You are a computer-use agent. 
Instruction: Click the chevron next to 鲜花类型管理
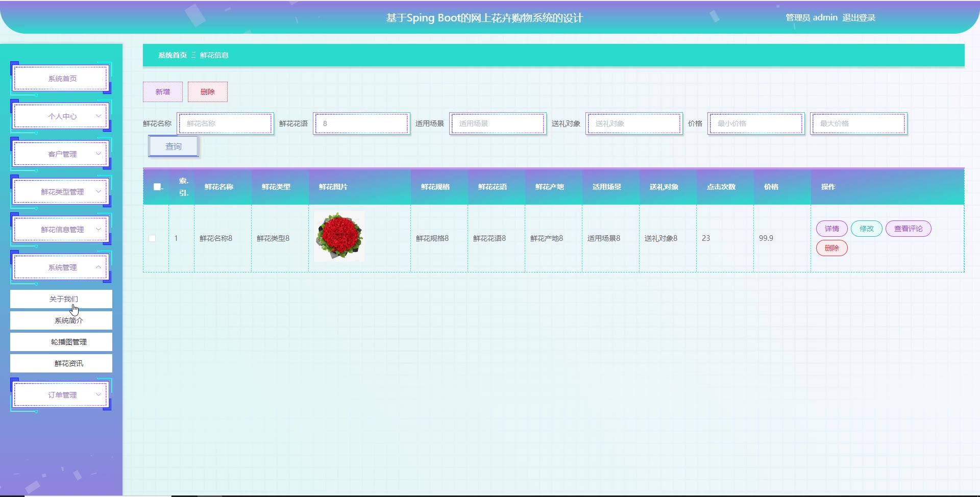pyautogui.click(x=99, y=191)
